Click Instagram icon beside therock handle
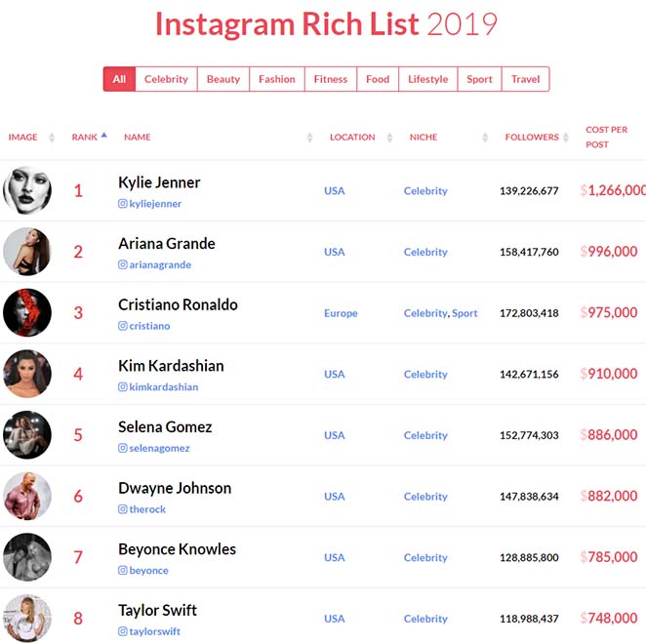 click(122, 509)
